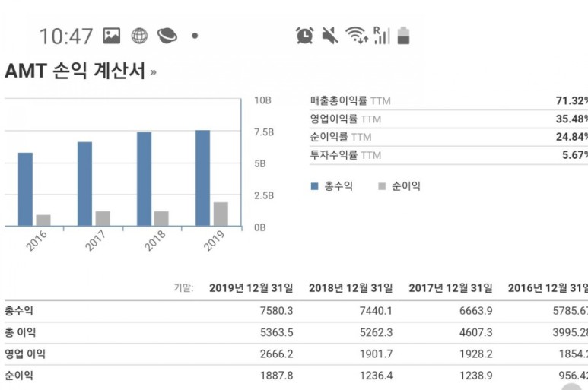This screenshot has height=390, width=588.
Task: Tap the Wi-Fi signal status icon
Action: [357, 35]
